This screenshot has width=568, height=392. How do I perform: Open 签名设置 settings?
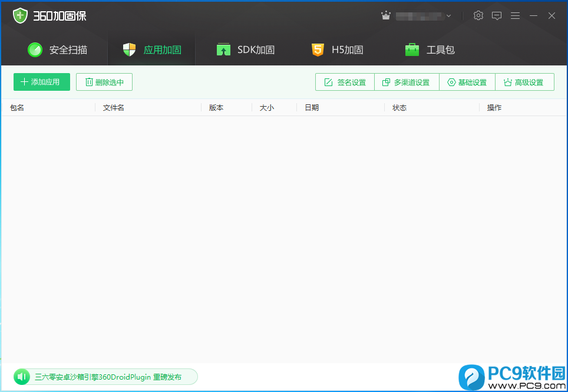[x=345, y=83]
